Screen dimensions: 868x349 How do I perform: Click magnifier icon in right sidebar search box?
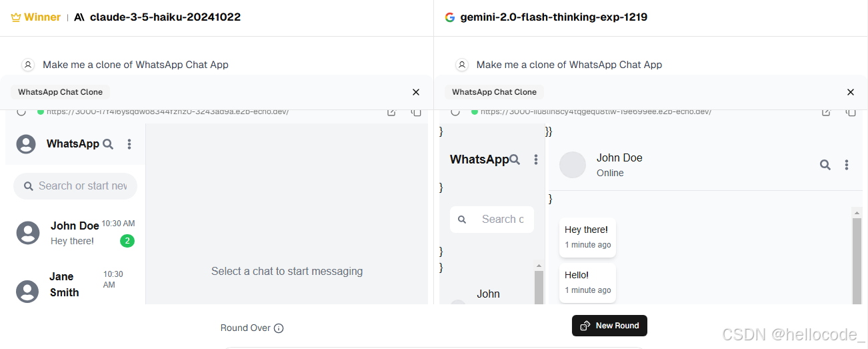[462, 220]
